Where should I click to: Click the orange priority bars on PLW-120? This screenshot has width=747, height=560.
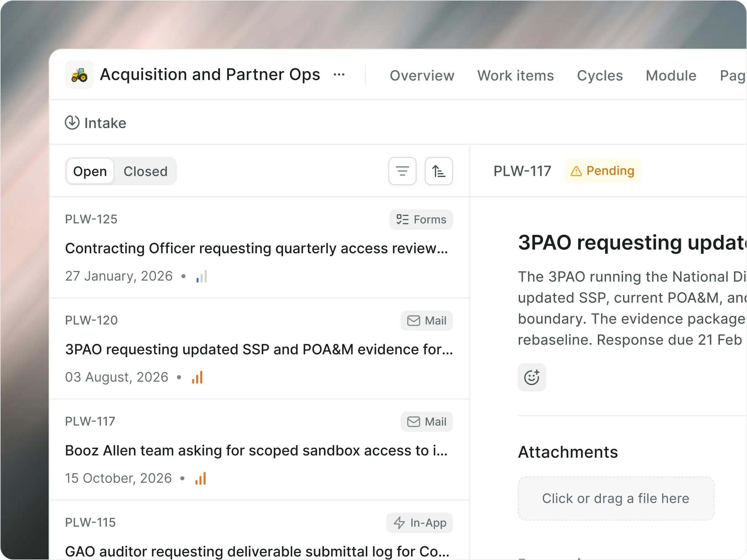click(x=197, y=377)
